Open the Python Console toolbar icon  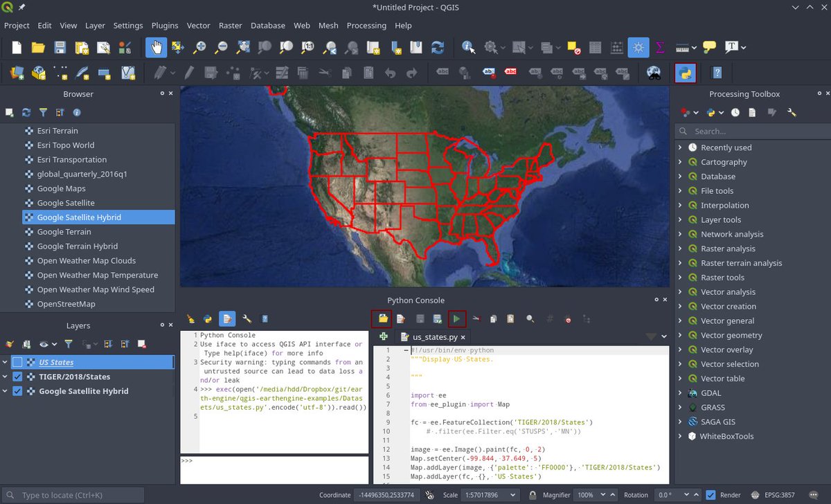(x=685, y=73)
